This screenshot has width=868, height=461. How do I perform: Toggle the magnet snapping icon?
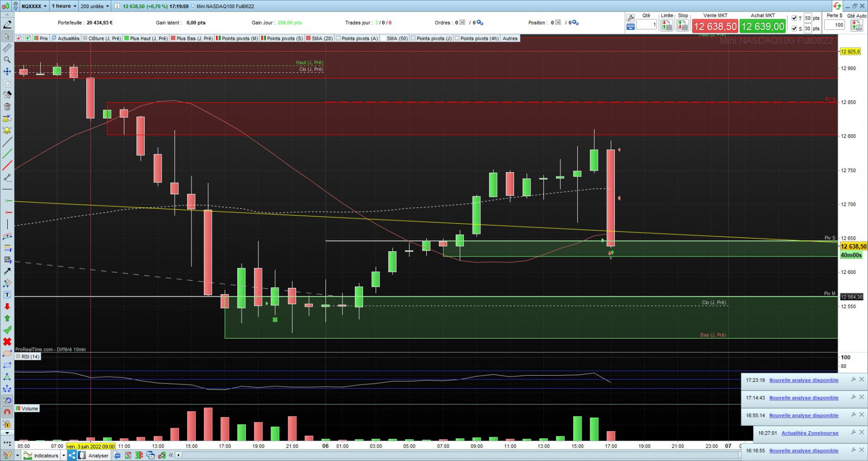click(7, 412)
